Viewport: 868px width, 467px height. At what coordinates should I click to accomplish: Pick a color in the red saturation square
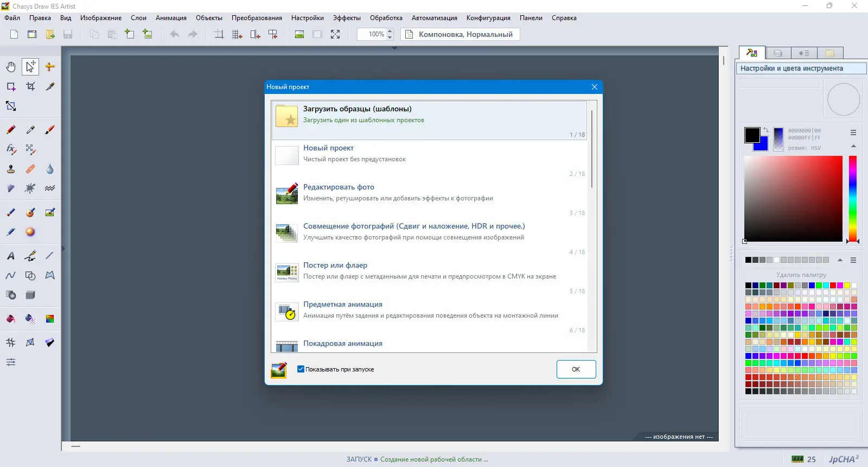(793, 199)
